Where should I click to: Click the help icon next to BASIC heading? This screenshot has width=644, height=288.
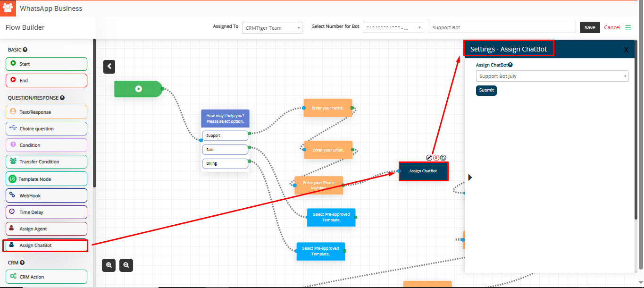click(25, 50)
